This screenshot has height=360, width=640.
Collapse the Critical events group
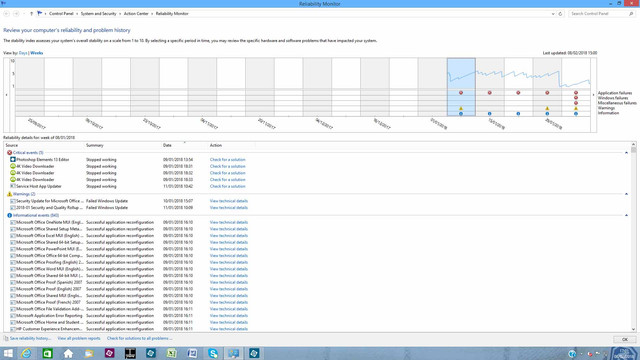(x=627, y=153)
